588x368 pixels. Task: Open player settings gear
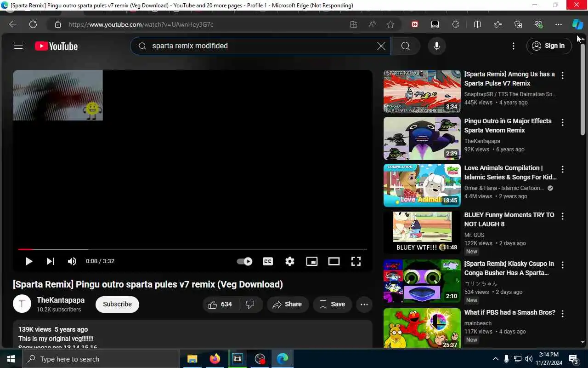tap(290, 261)
